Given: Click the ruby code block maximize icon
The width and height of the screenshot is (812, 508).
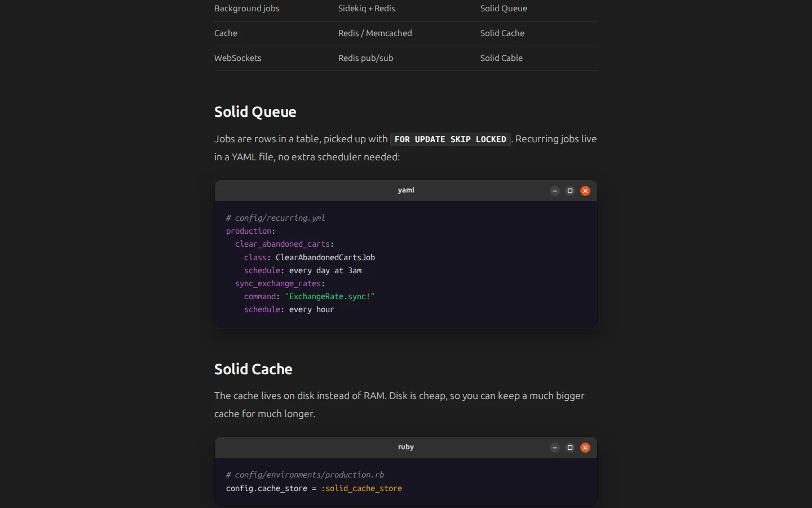Looking at the screenshot, I should pos(570,448).
